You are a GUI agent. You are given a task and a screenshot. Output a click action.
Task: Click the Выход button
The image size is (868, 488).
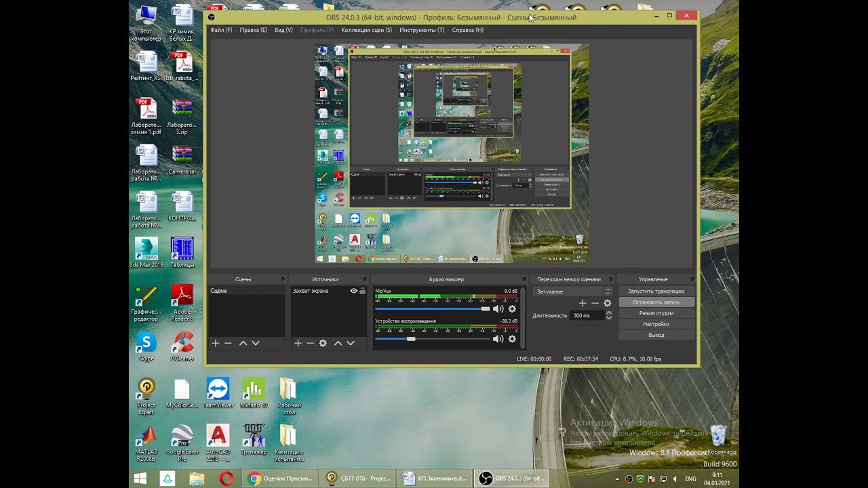[656, 335]
